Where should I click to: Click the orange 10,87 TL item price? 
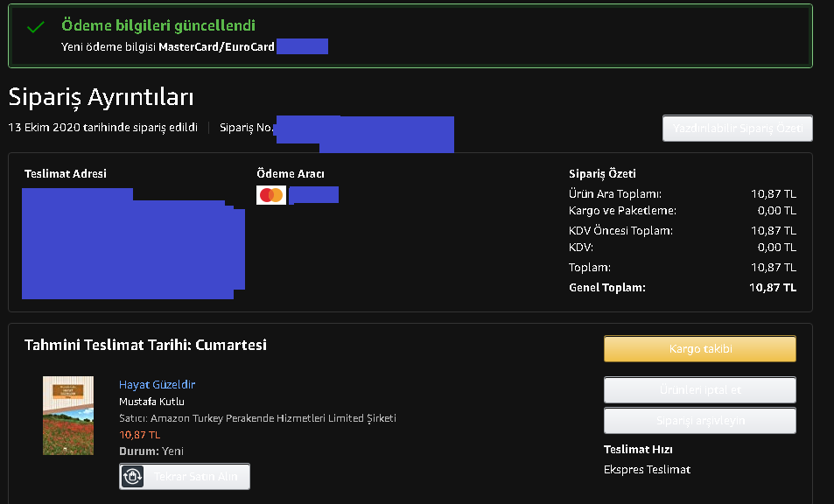point(139,435)
